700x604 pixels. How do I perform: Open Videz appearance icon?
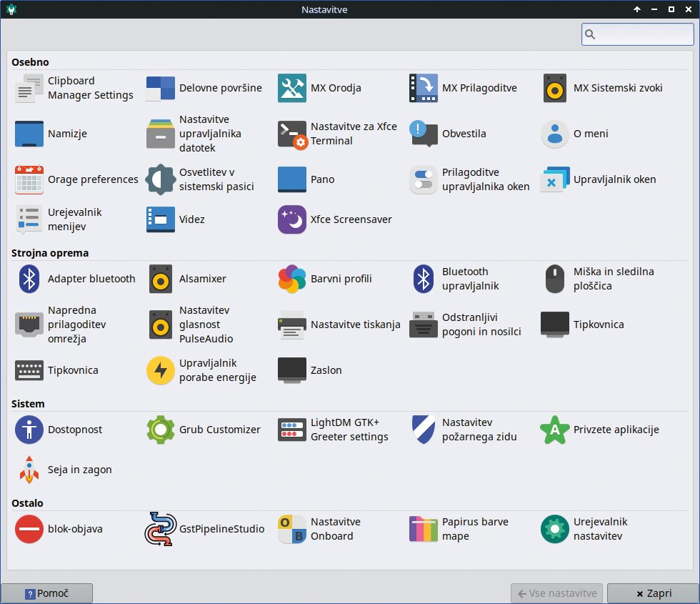pyautogui.click(x=160, y=219)
